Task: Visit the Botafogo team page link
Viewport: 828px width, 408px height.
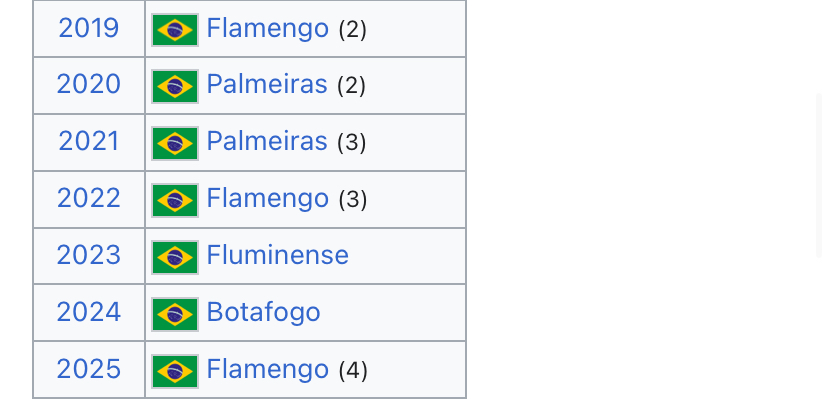Action: tap(263, 313)
